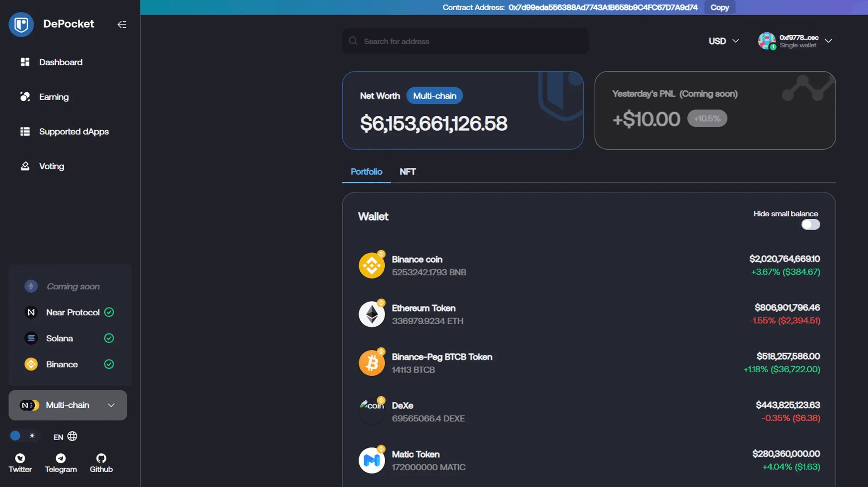868x487 pixels.
Task: Click the DePocket shield logo
Action: (x=21, y=24)
